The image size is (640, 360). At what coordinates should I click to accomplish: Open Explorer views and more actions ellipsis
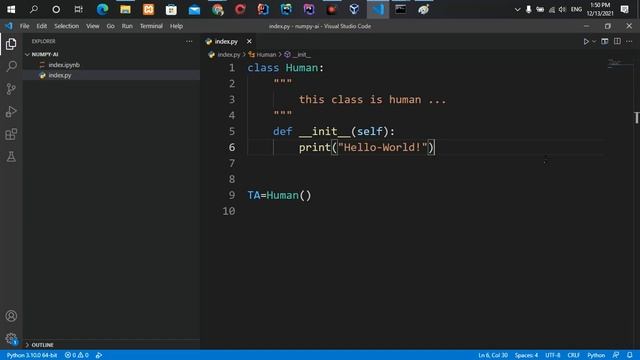click(x=189, y=41)
